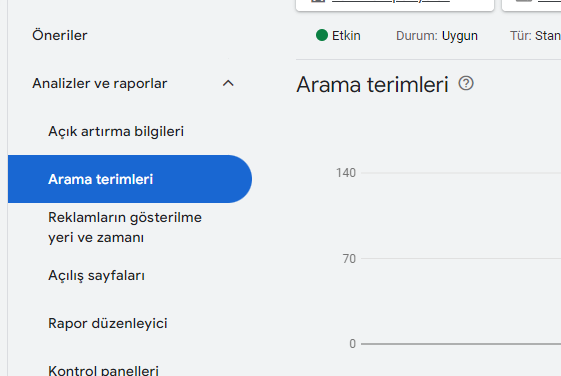Click the Analizler ve raporlar section label
Screen dimensions: 561x376
pos(99,83)
